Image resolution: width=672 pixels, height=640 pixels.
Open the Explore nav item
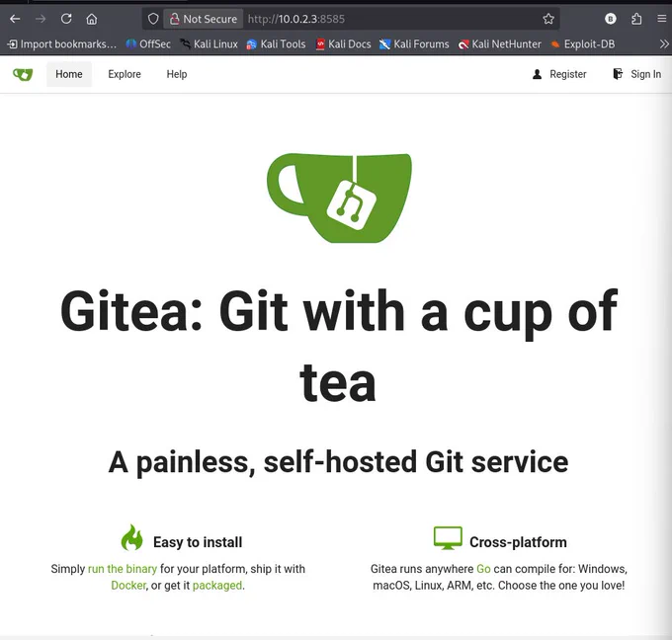point(125,74)
